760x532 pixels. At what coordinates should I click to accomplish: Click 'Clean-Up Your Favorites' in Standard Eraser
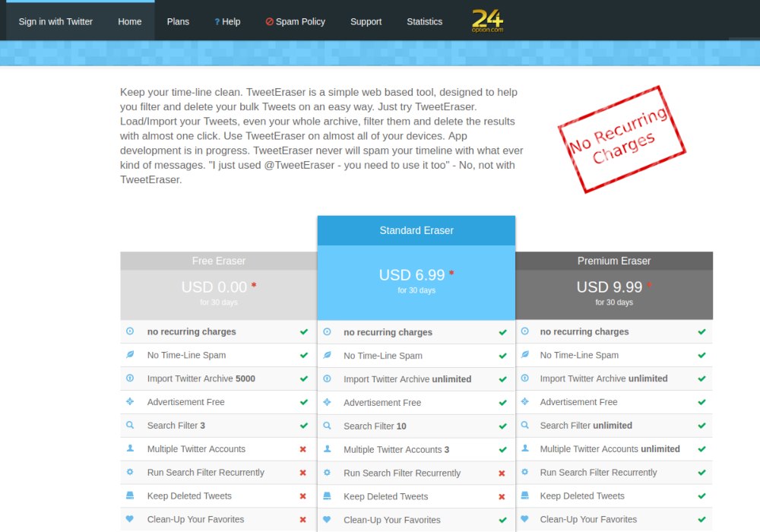point(392,520)
